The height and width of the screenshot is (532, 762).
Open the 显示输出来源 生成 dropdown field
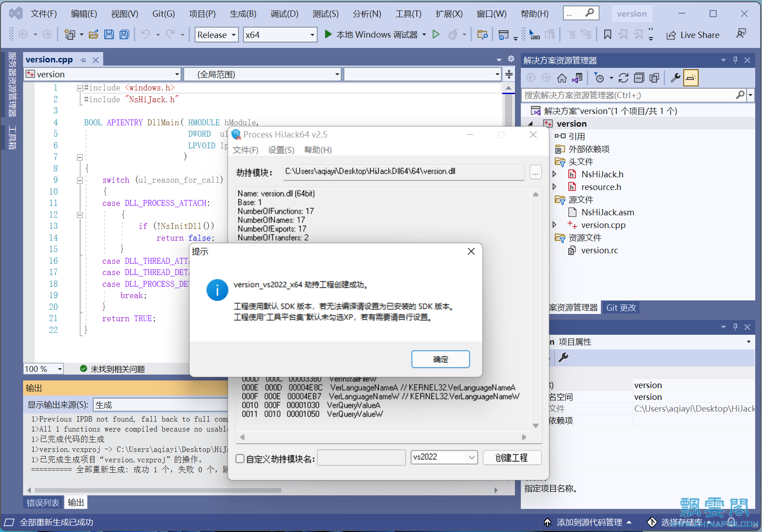(161, 404)
